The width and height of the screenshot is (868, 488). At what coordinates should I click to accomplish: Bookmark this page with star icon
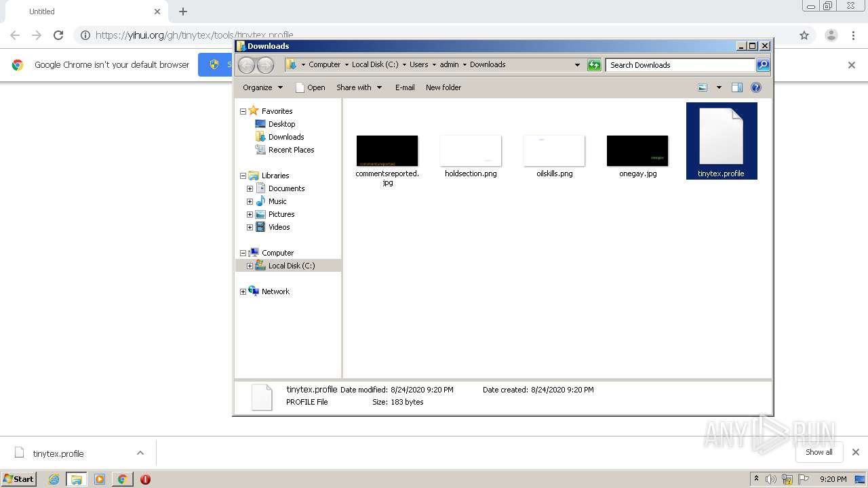pos(804,35)
